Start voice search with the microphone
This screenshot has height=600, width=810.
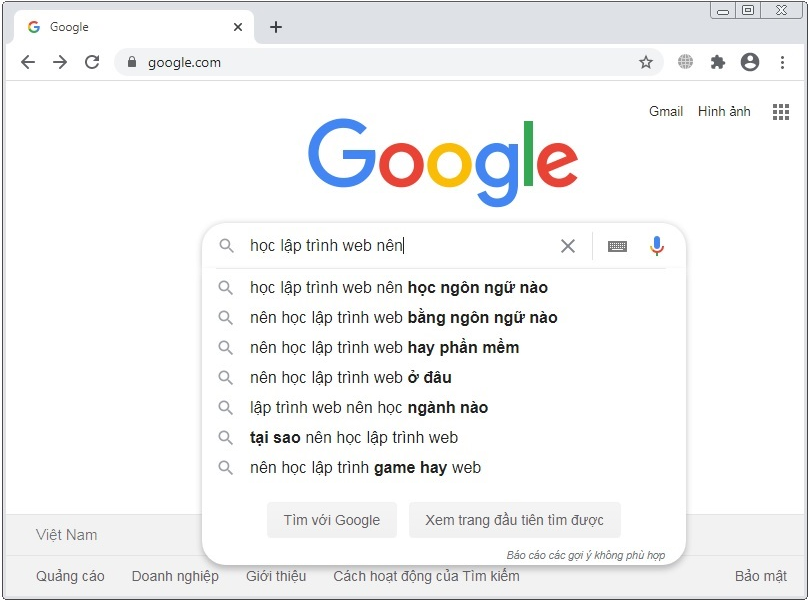(x=657, y=246)
